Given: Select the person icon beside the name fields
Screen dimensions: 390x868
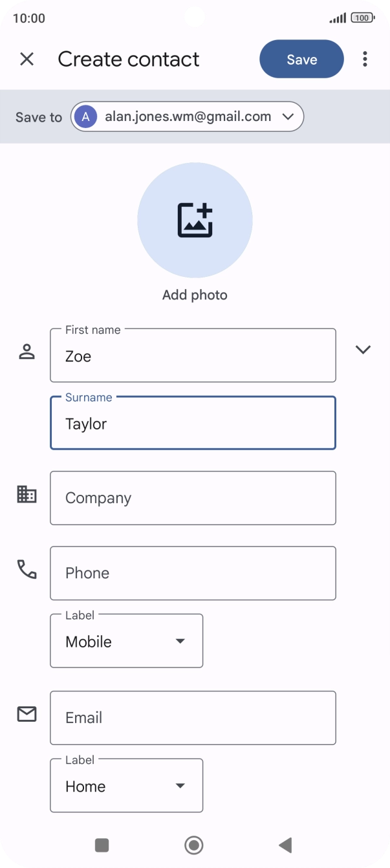Looking at the screenshot, I should (x=27, y=351).
